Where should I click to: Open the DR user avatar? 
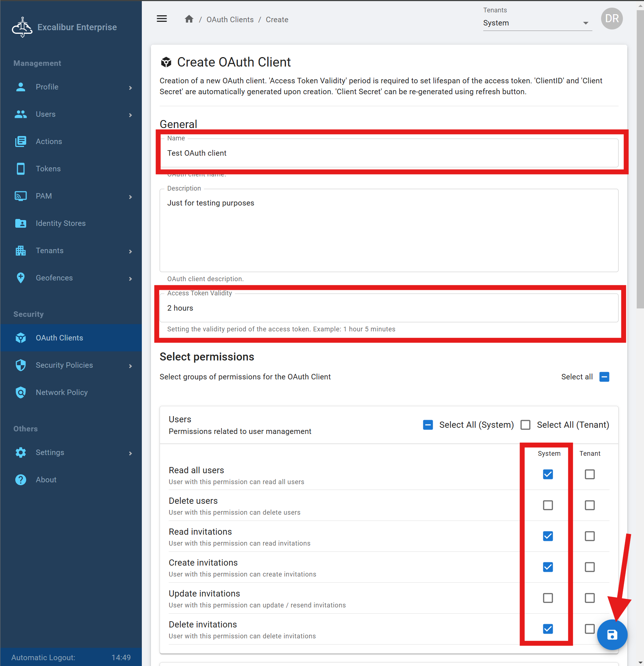[612, 19]
